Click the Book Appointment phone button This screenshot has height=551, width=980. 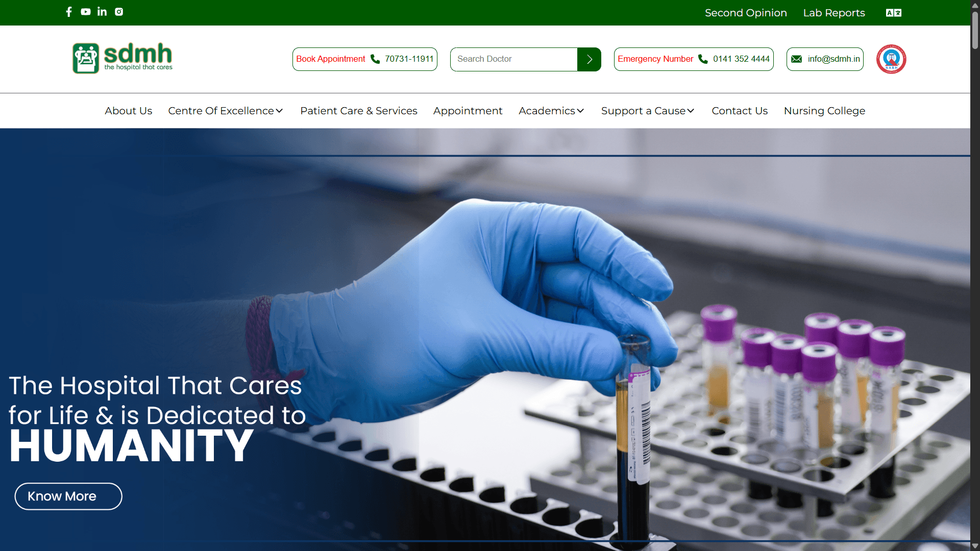pos(364,59)
